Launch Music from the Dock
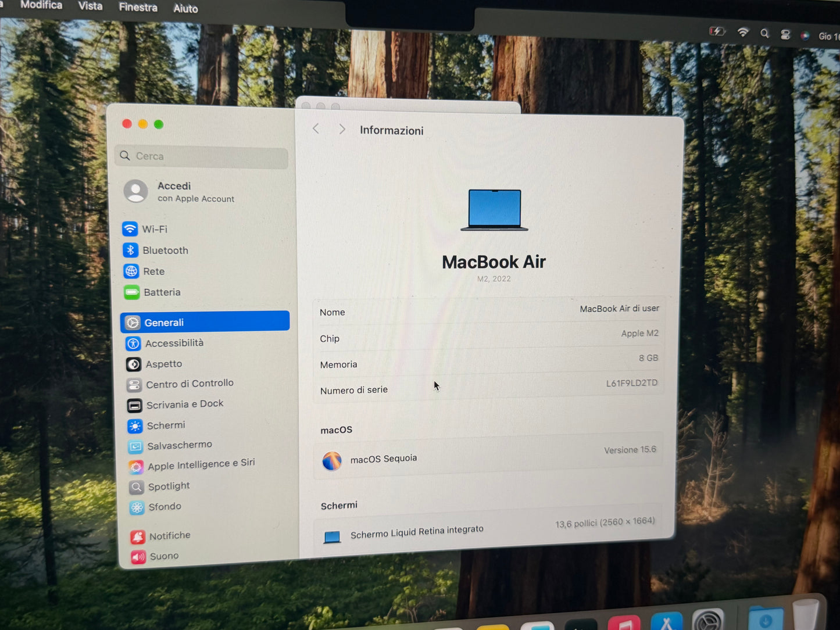 click(624, 622)
